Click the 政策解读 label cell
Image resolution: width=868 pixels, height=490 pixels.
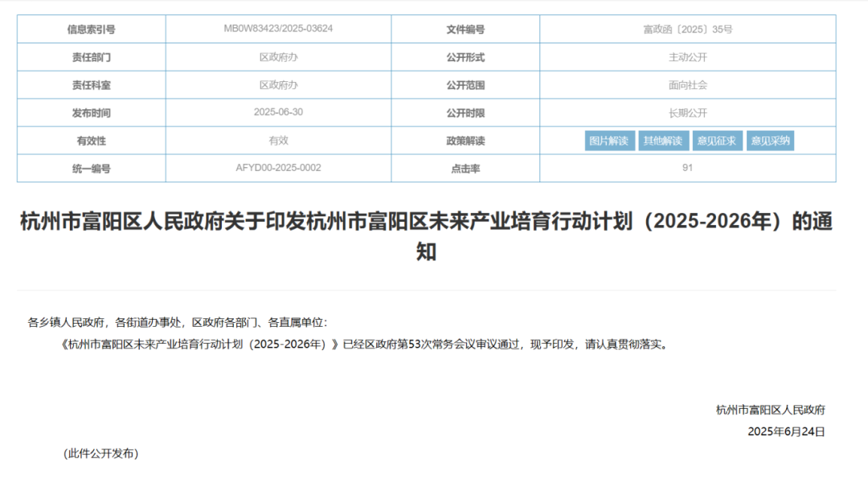[x=465, y=141]
